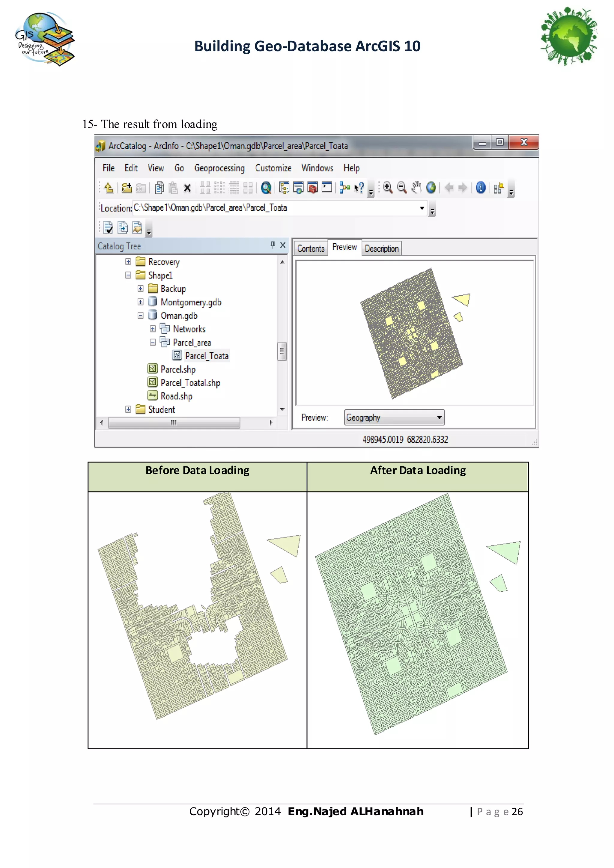Viewport: 614px width, 868px height.
Task: Click the tree scroll left arrow
Action: tap(101, 423)
